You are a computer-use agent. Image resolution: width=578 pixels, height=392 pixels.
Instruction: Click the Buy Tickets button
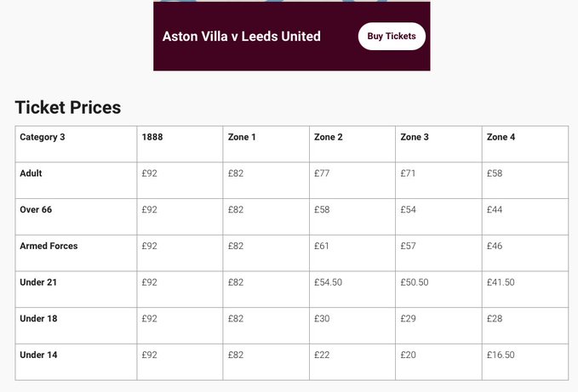click(392, 36)
